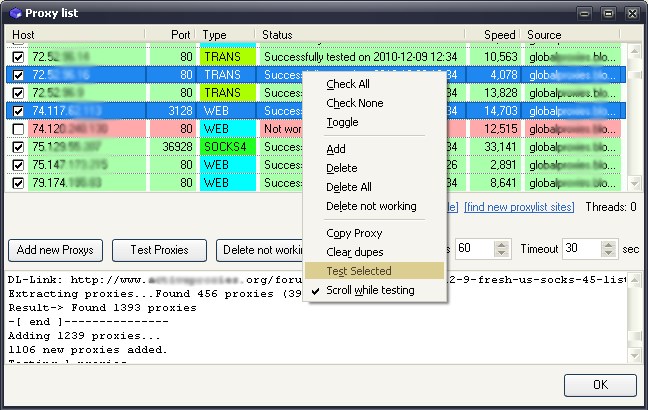The width and height of the screenshot is (648, 410).
Task: Click log pane scrollbar up arrow
Action: point(634,280)
